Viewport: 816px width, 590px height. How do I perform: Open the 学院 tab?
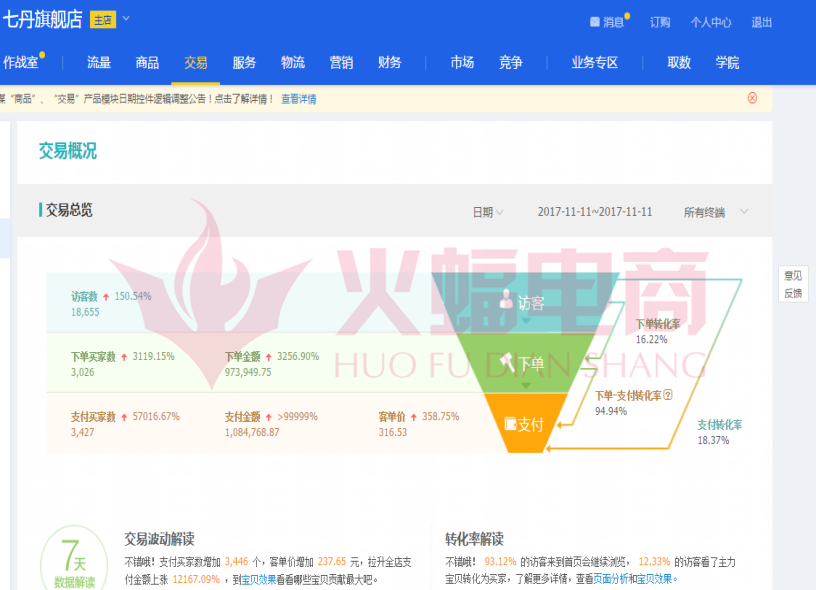[x=728, y=62]
